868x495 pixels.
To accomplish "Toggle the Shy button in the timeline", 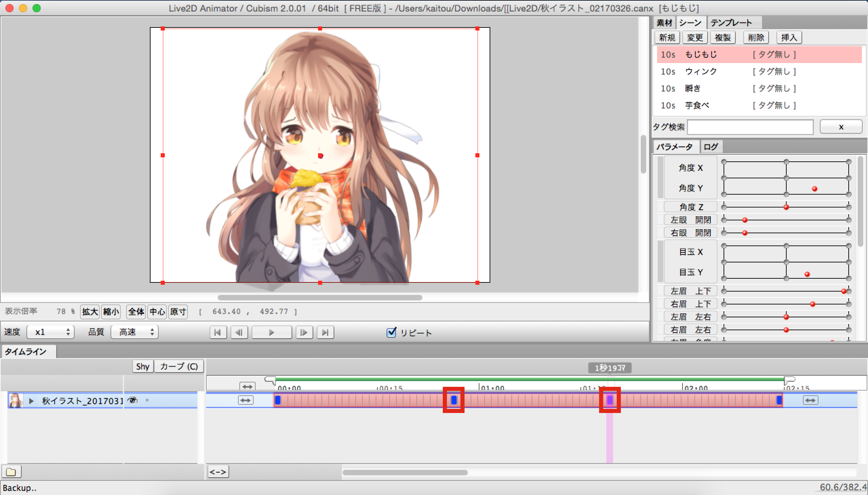I will point(142,366).
